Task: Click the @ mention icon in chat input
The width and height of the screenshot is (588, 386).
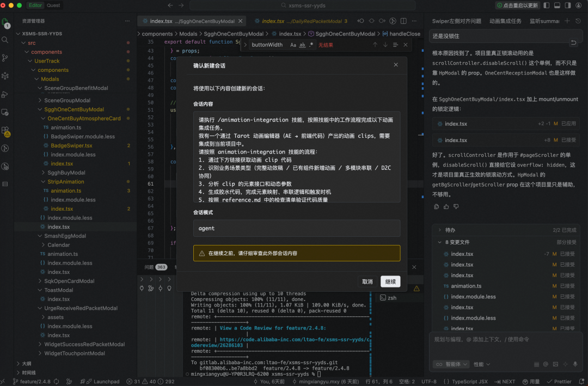Action: [x=546, y=364]
